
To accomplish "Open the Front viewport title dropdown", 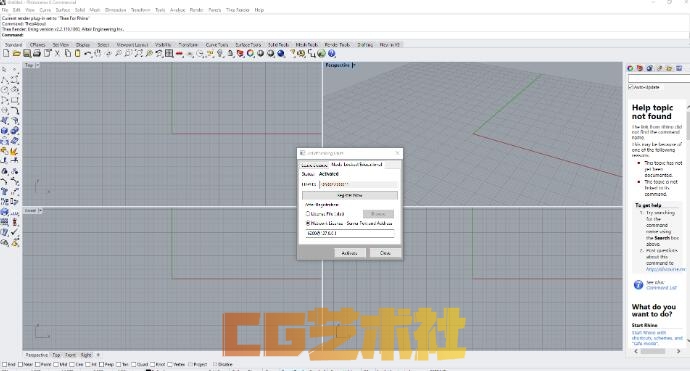I will (x=40, y=210).
